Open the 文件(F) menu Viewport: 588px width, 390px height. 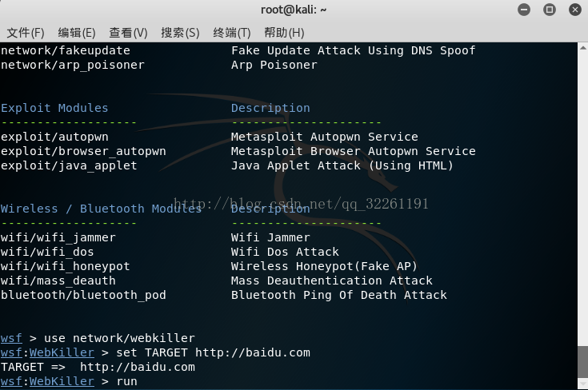[26, 33]
